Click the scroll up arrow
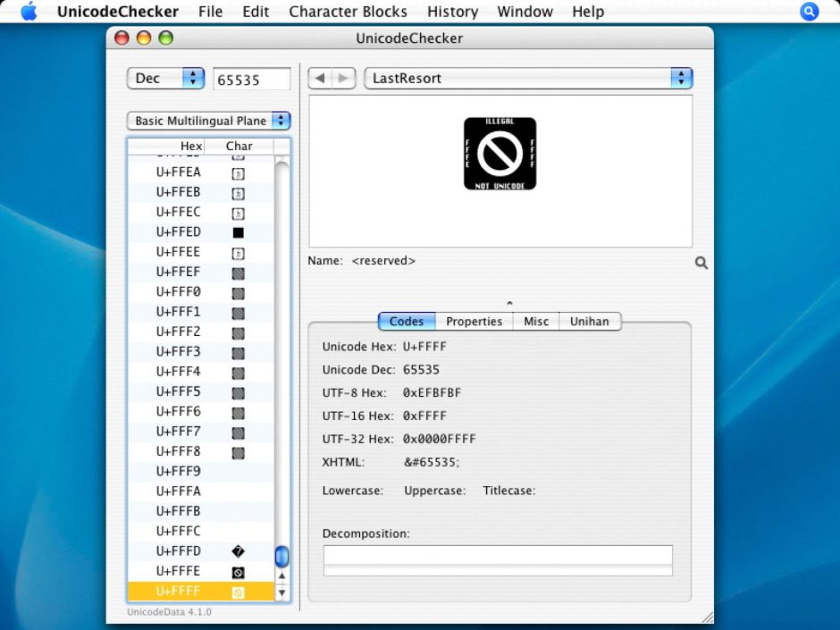 coord(281,575)
